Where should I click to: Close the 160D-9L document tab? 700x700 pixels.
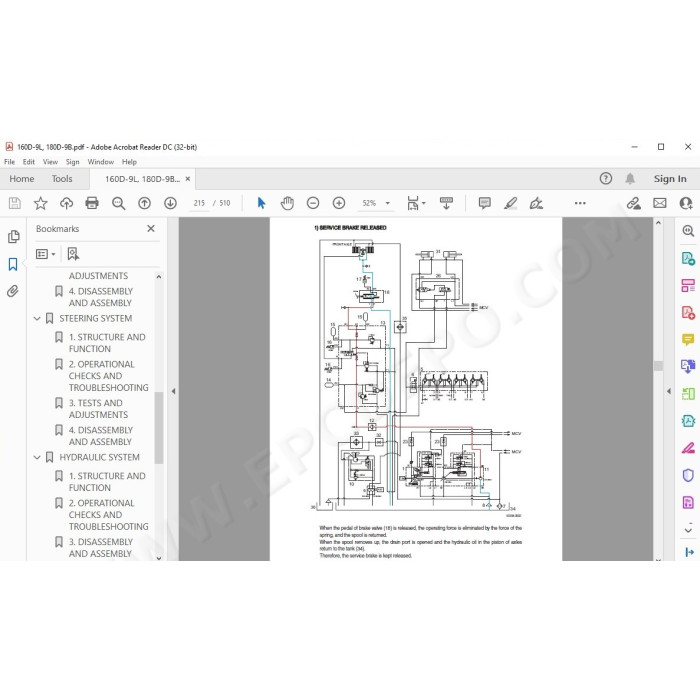[x=188, y=179]
